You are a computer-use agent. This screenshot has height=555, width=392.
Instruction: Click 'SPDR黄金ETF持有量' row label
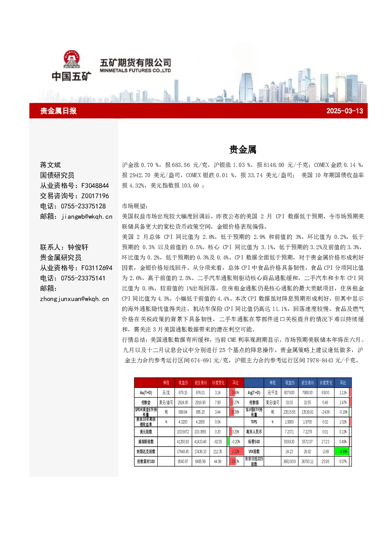click(x=146, y=412)
